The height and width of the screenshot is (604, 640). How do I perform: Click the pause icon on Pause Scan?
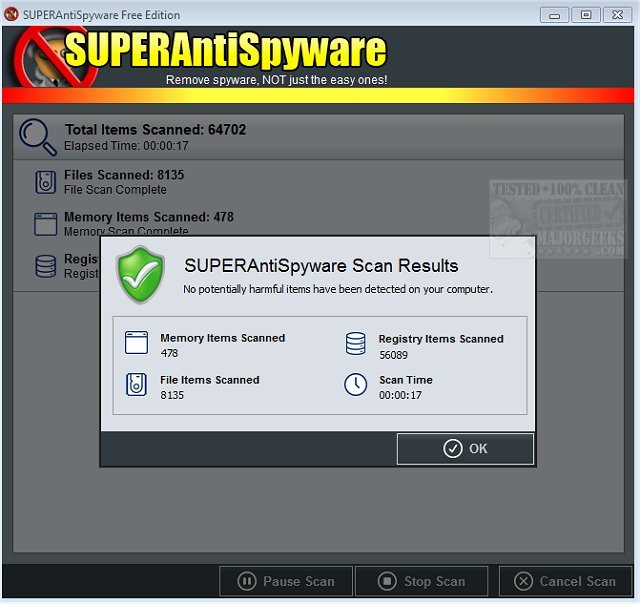point(247,581)
